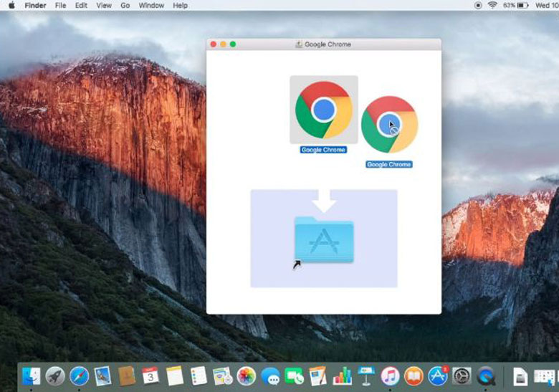Open Notes yellow notepad in Dock

coord(175,376)
